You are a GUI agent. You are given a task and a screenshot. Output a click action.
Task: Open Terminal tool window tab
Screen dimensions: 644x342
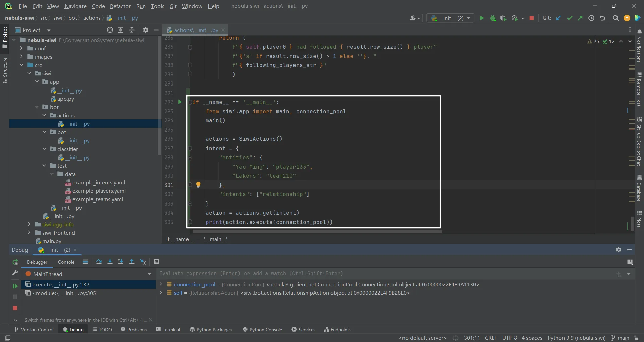[168, 330]
